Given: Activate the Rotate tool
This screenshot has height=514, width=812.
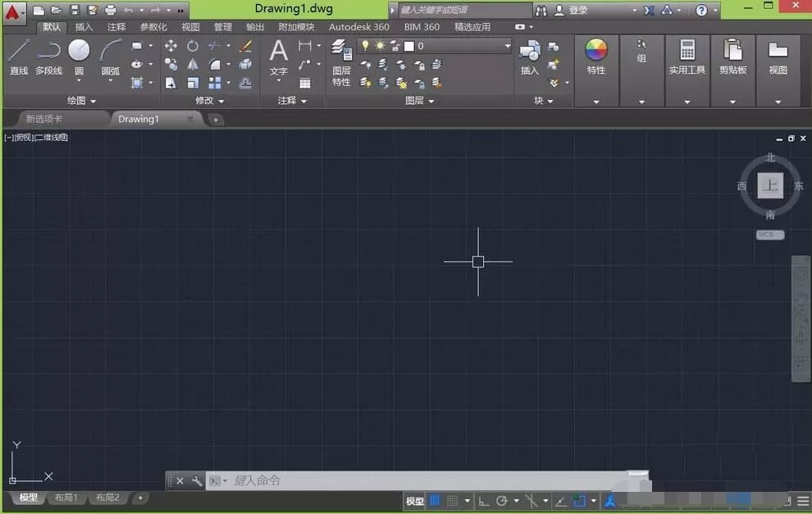Looking at the screenshot, I should point(193,46).
